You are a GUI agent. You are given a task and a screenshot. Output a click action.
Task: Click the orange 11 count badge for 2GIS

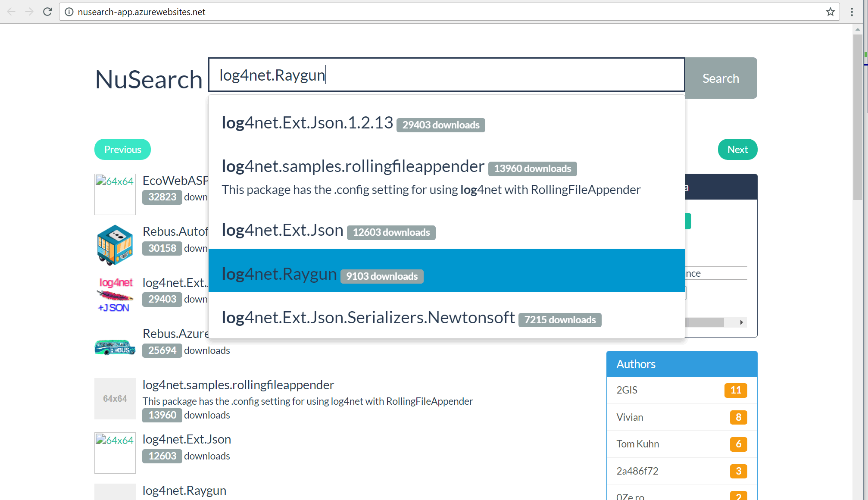click(736, 390)
